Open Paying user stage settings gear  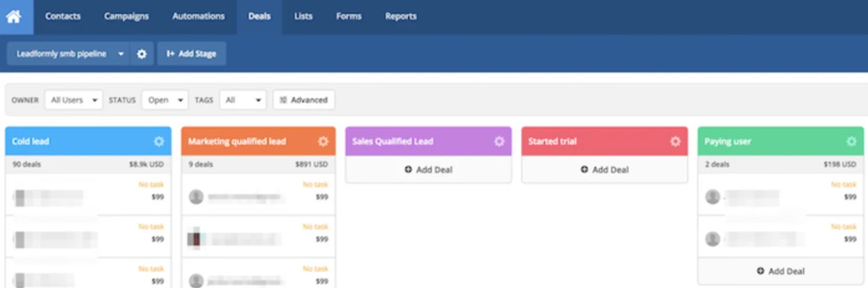pyautogui.click(x=851, y=142)
